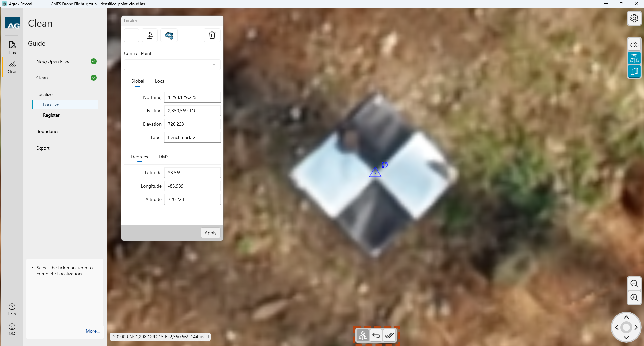This screenshot has height=346, width=644.
Task: Delete the control point with the trash icon
Action: tap(212, 35)
